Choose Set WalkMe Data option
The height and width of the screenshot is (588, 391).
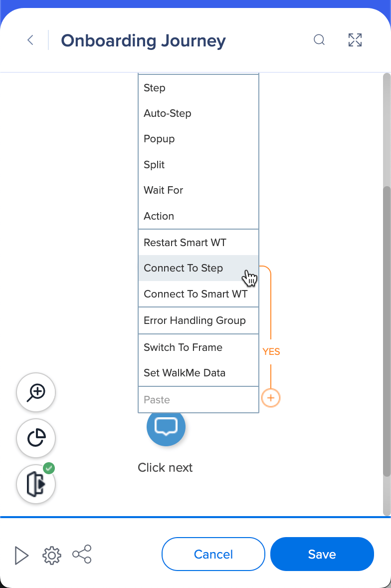tap(185, 373)
